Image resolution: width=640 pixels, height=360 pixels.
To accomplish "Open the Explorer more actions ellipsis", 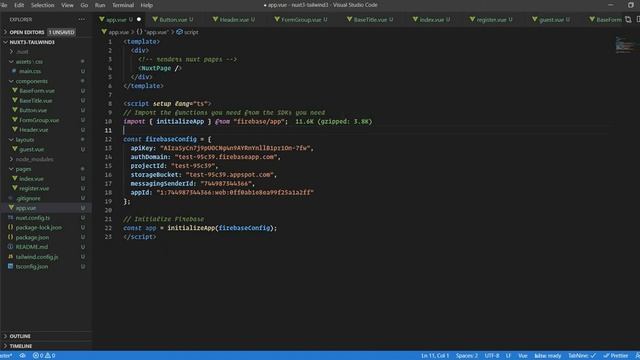I will 82,19.
